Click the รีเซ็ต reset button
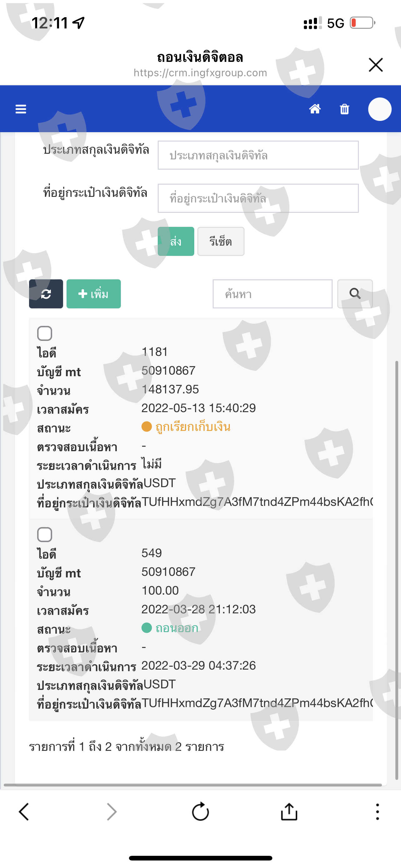Screen dimensions: 401x868 [x=221, y=241]
